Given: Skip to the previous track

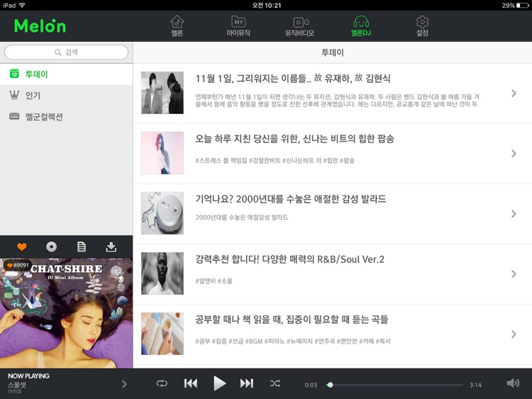Looking at the screenshot, I should click(x=191, y=383).
